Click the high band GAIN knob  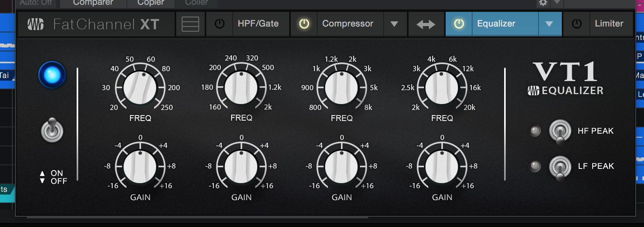[x=442, y=167]
